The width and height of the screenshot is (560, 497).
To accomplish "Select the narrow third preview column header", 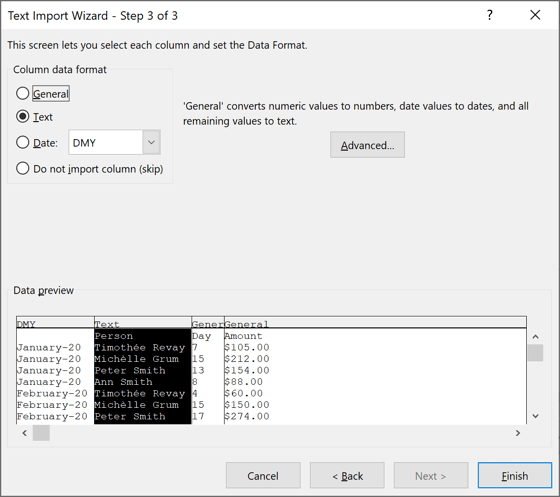I will point(208,323).
